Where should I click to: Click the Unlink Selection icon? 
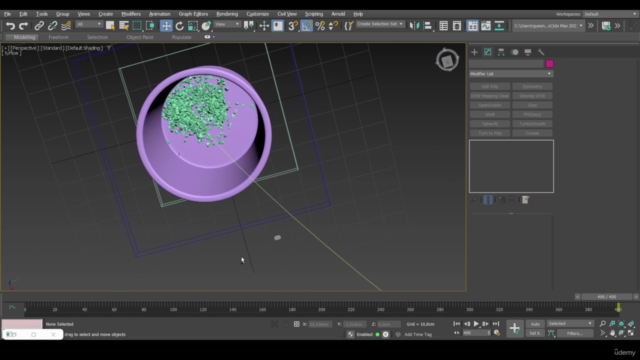(52, 26)
